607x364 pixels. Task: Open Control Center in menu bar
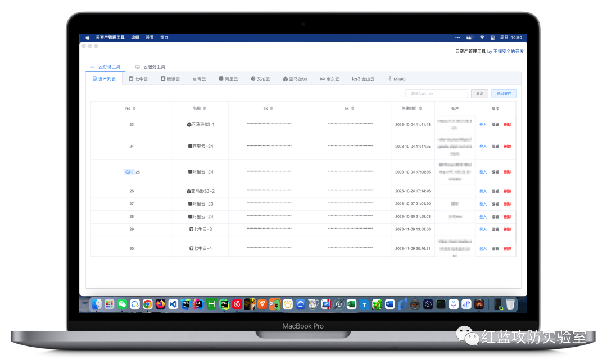[x=493, y=38]
